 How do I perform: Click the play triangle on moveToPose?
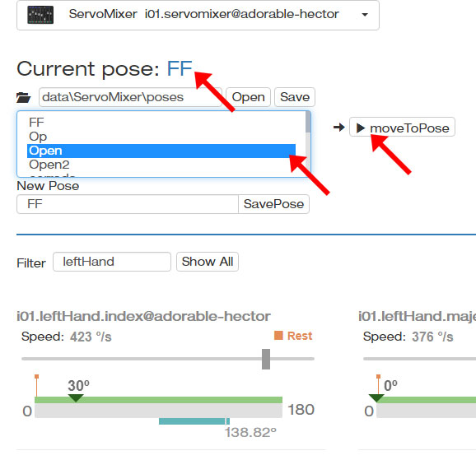(361, 128)
